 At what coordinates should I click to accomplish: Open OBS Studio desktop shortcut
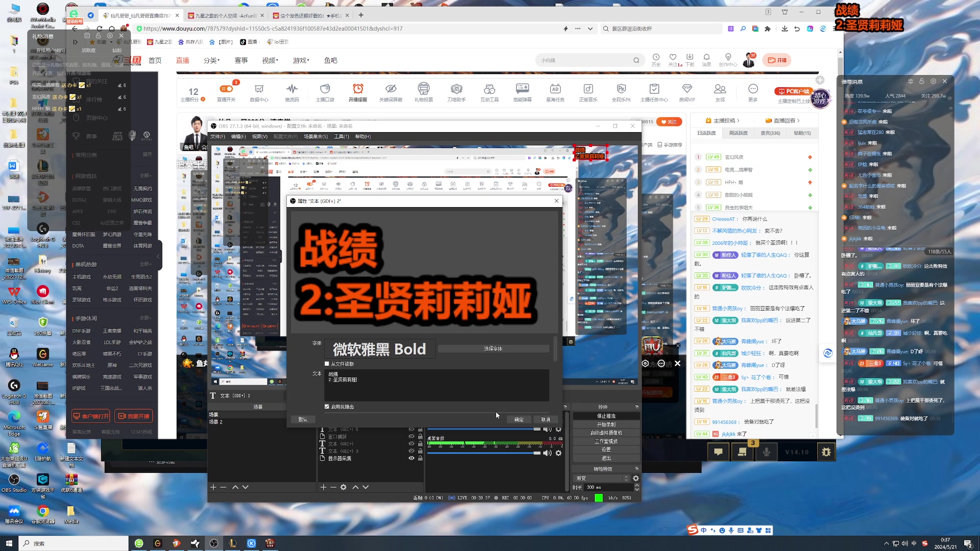click(x=14, y=483)
